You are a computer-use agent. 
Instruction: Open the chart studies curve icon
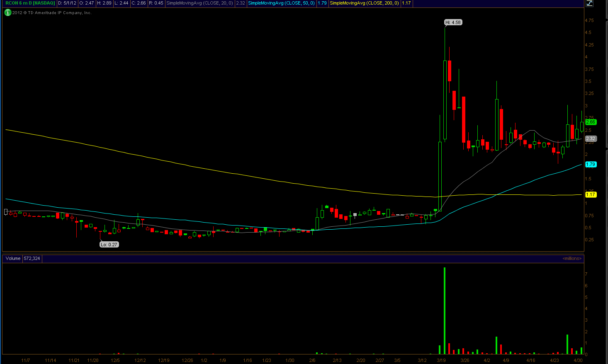point(589,3)
